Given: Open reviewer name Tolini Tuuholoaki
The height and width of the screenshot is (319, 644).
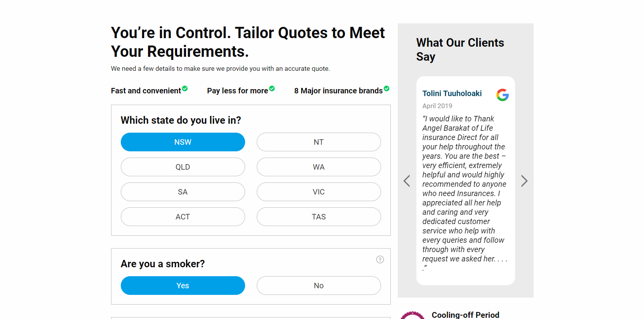Looking at the screenshot, I should tap(452, 93).
